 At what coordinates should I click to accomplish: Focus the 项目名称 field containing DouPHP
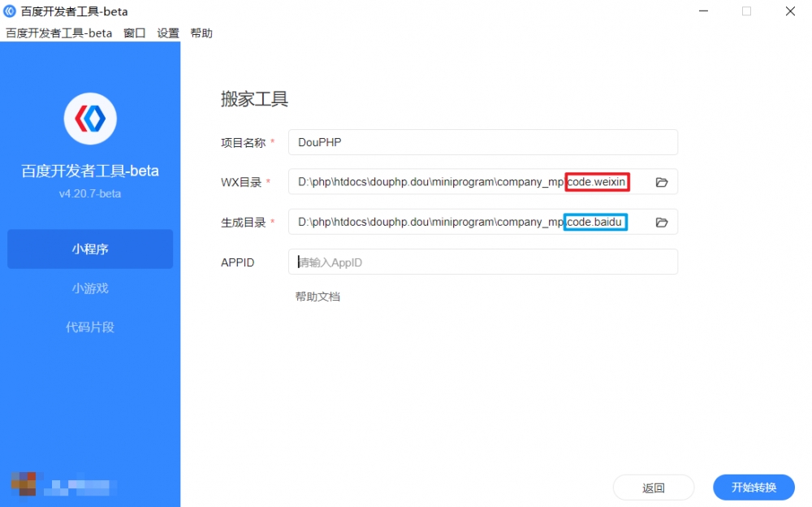pos(483,142)
